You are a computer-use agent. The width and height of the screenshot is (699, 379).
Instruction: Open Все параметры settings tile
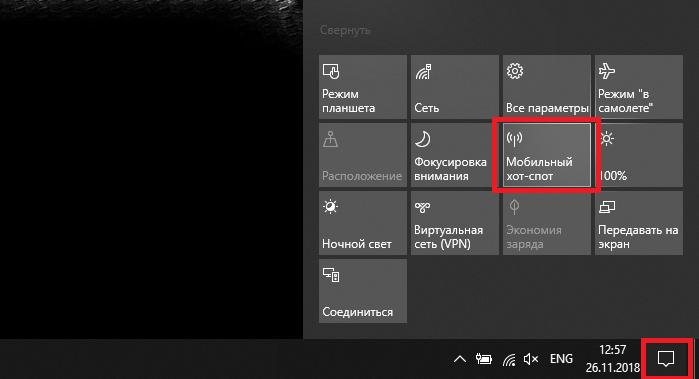547,87
